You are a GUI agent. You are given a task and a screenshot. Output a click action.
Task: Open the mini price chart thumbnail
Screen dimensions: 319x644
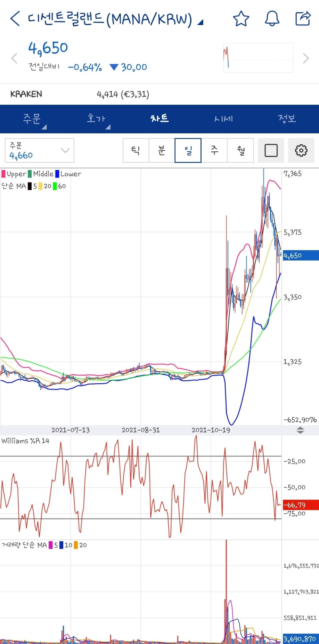coord(258,58)
